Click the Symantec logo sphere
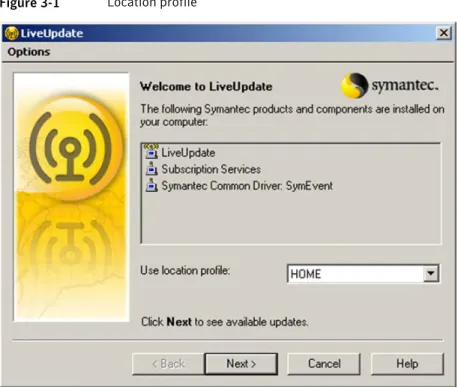458x387 pixels. [355, 86]
